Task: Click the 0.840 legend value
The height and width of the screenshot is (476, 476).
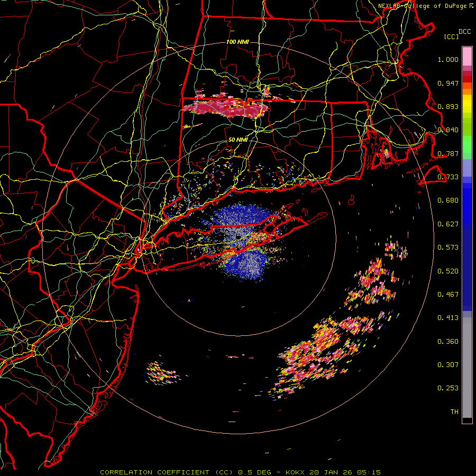Action: point(448,130)
